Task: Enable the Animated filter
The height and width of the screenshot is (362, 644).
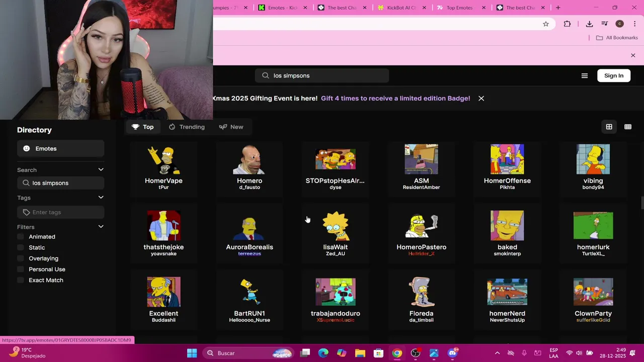Action: [x=21, y=236]
